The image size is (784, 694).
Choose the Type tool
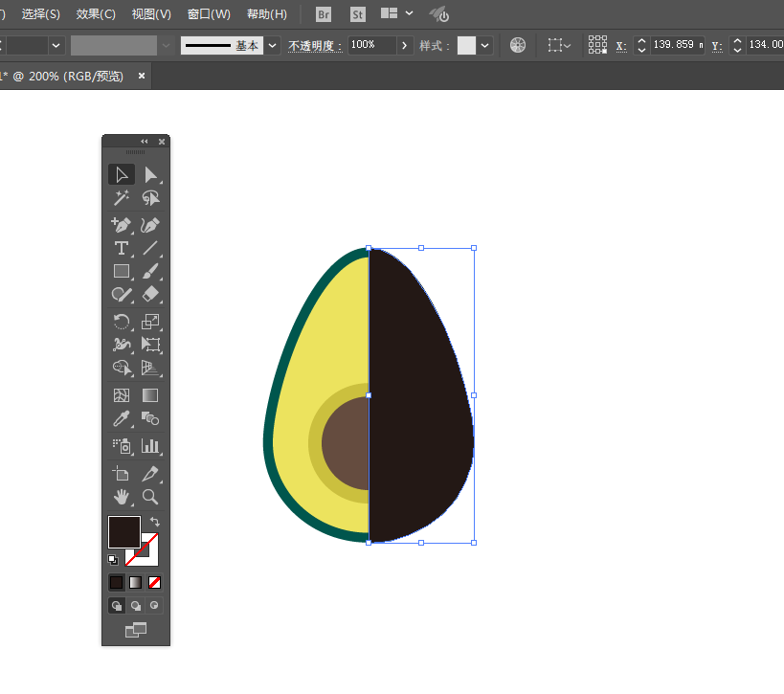point(122,248)
